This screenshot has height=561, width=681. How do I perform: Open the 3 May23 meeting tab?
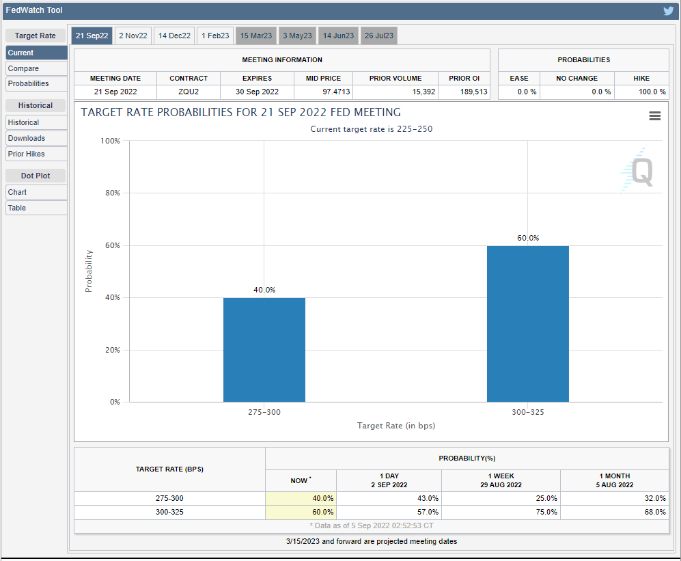pyautogui.click(x=297, y=36)
